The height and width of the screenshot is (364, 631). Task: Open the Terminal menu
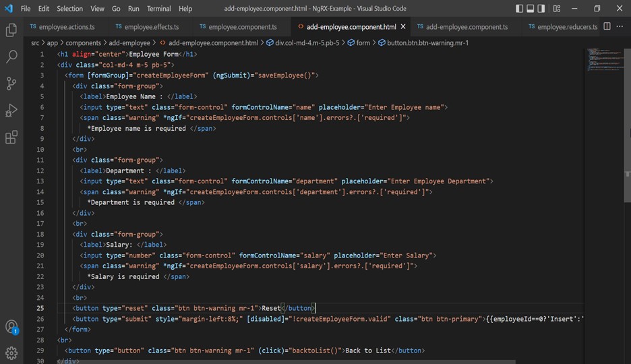(158, 9)
